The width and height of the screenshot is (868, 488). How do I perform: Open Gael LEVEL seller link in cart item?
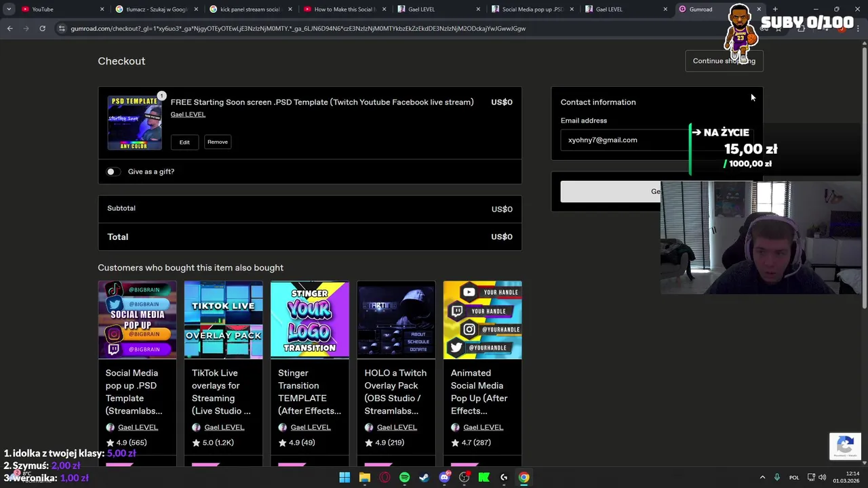(x=188, y=115)
